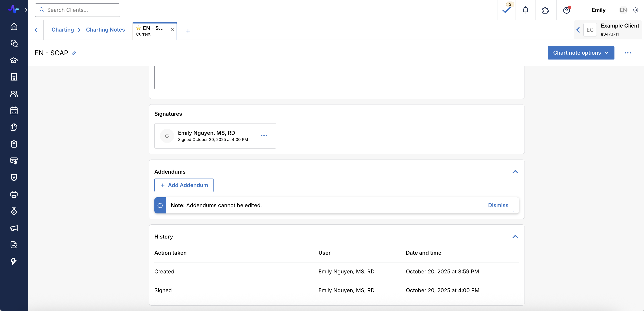The width and height of the screenshot is (644, 311).
Task: Click the megaphone icon in sidebar
Action: tap(14, 228)
